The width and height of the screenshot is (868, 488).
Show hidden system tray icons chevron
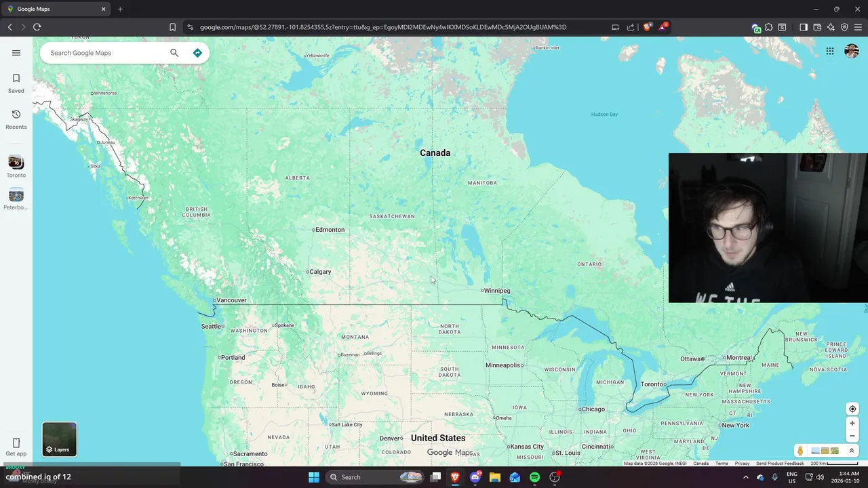point(745,477)
